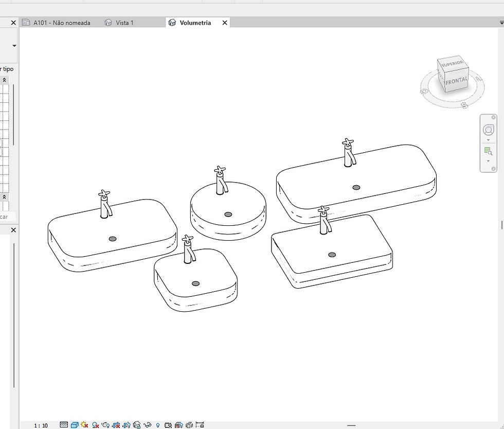Toggle Show Crop Region icon

[x=127, y=425]
